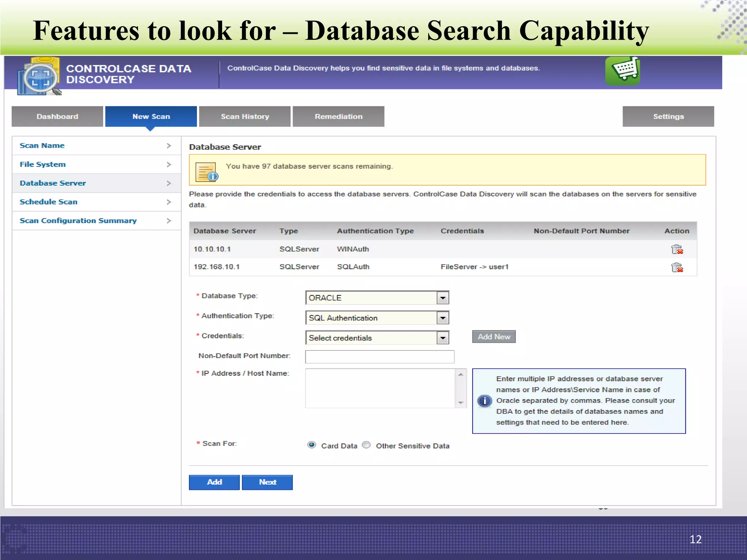Click the IP Address / Host Name text area

click(380, 388)
